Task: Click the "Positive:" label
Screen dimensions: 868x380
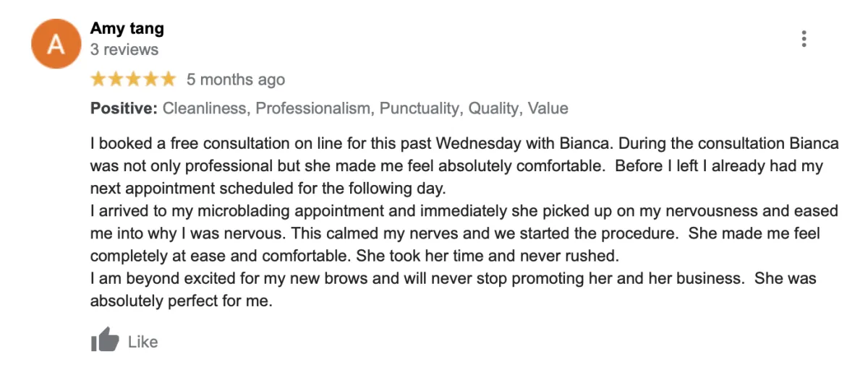Action: (124, 108)
